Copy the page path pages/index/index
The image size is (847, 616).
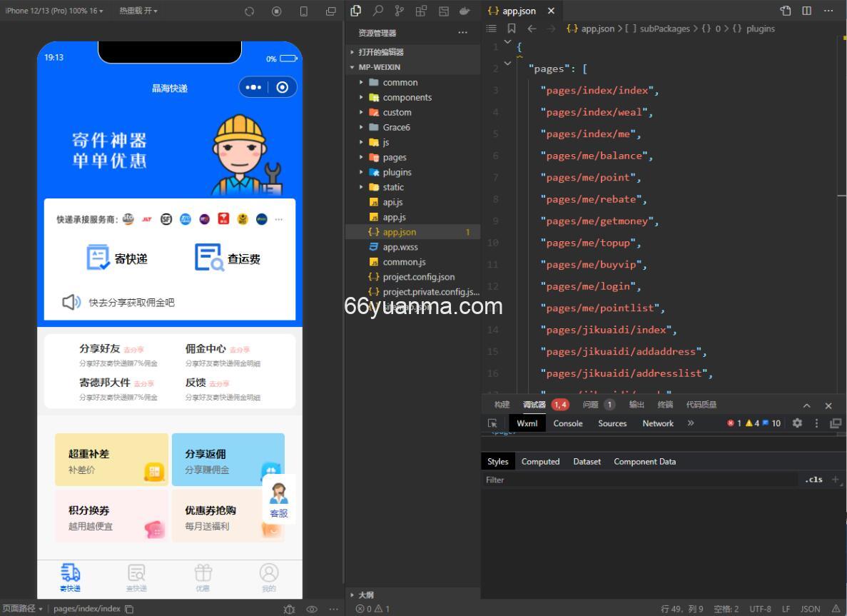129,609
